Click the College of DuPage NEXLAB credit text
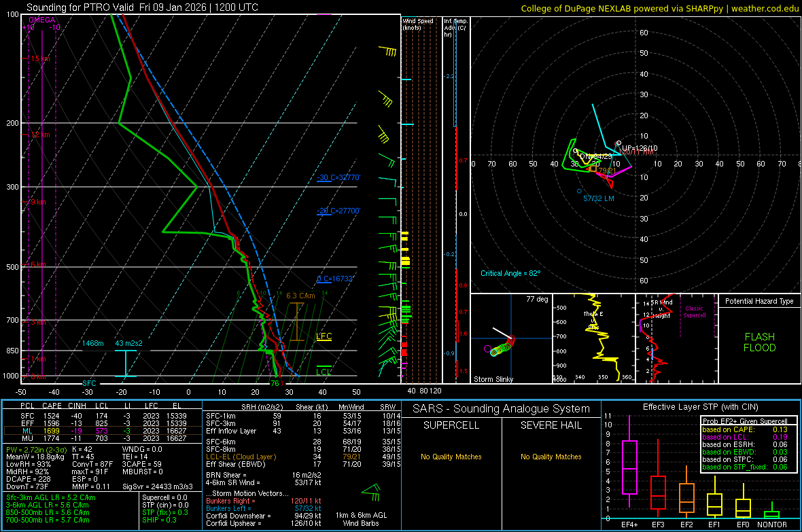Viewport: 802px width, 532px height. point(659,9)
